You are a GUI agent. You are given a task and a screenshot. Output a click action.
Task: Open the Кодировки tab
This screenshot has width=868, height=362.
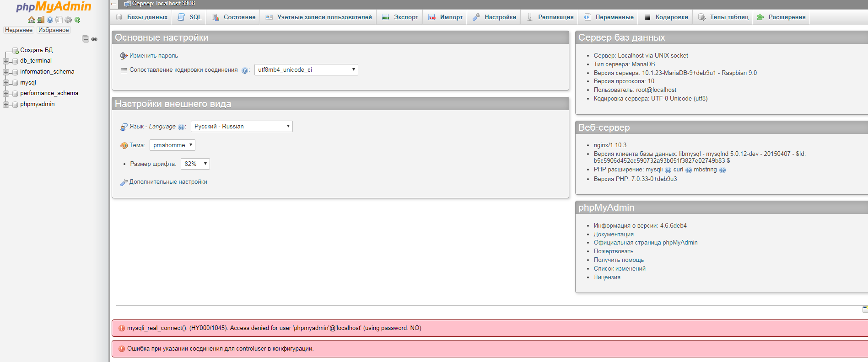[x=666, y=17]
